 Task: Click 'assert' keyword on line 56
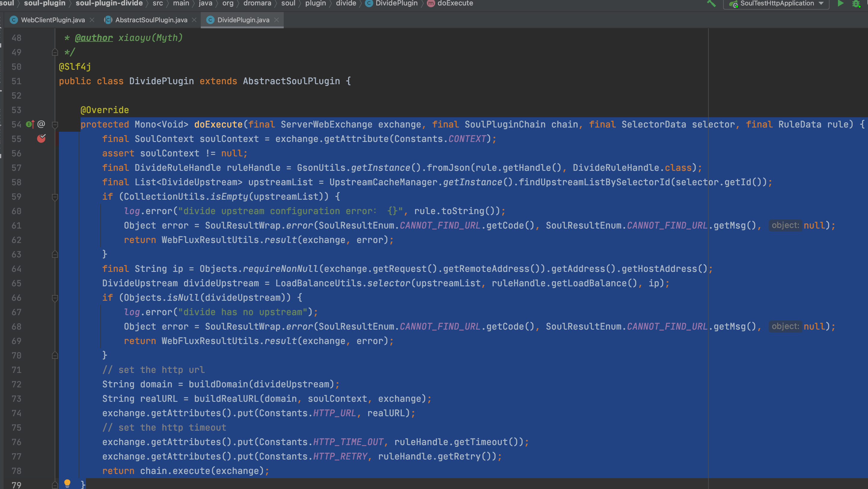tap(118, 153)
